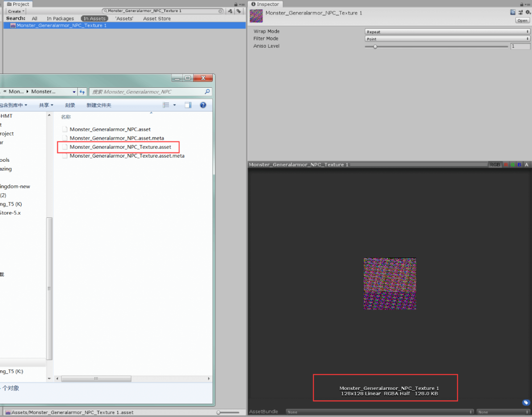Select Monster_Generalarmor_NPC.asset.meta file

(117, 138)
